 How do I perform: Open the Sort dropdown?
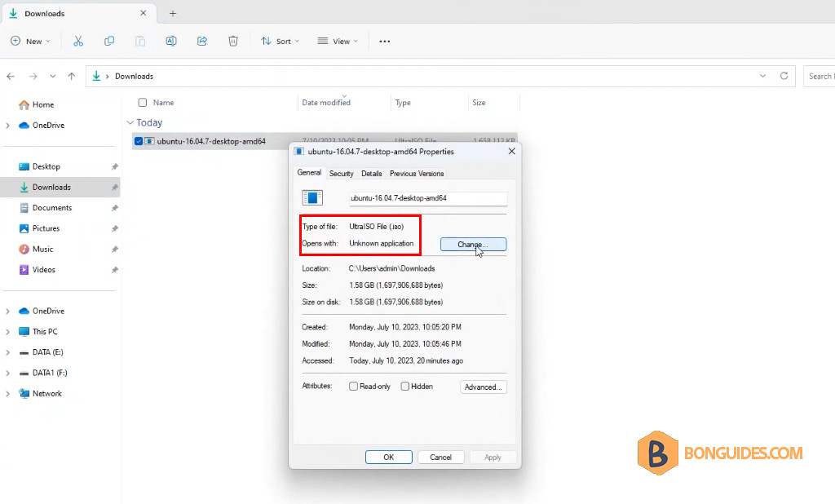[x=281, y=41]
